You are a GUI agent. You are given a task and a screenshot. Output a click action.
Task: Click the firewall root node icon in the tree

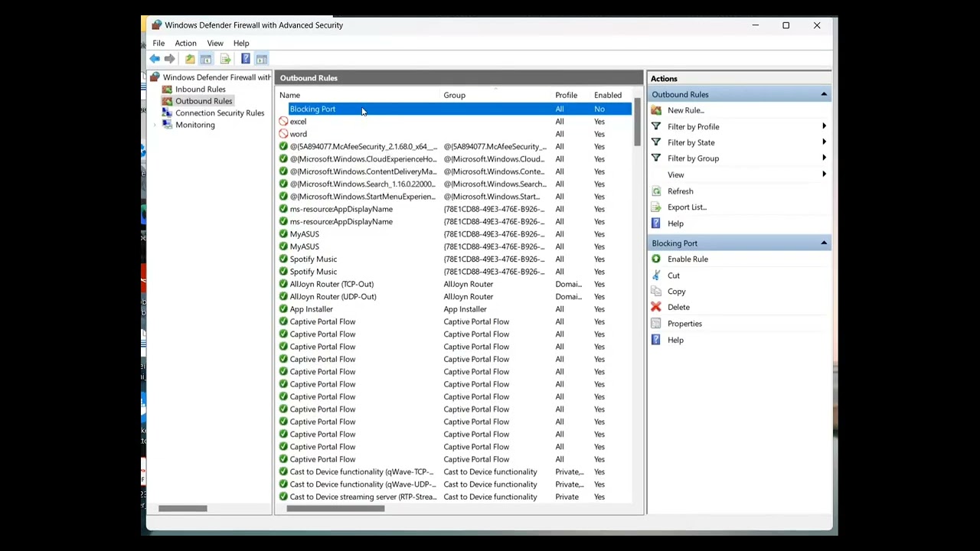point(155,77)
